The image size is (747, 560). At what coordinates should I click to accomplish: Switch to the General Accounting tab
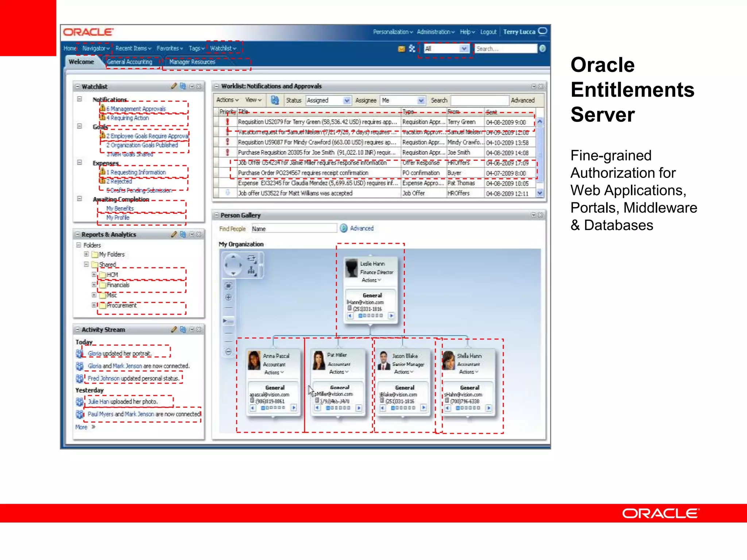(129, 62)
